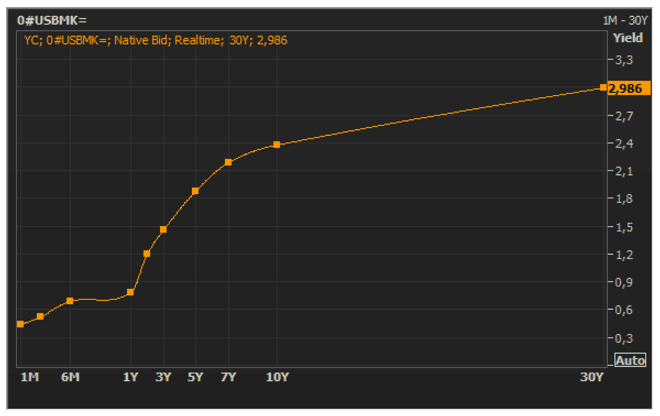The height and width of the screenshot is (416, 660).
Task: Click the 1,8 yield axis label
Action: click(624, 199)
